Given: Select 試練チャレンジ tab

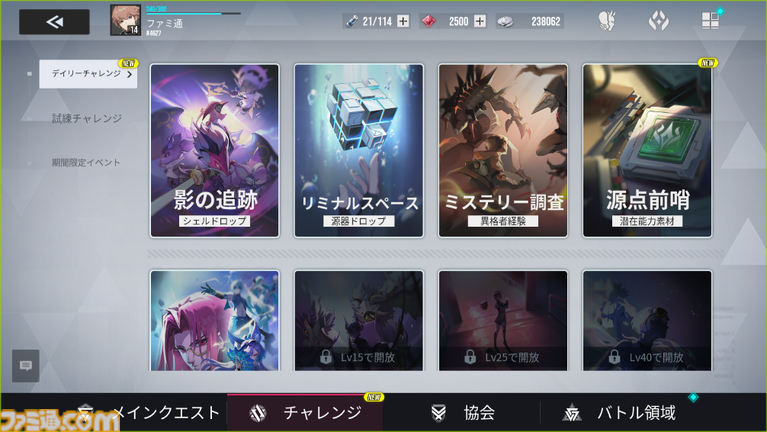Looking at the screenshot, I should point(87,118).
